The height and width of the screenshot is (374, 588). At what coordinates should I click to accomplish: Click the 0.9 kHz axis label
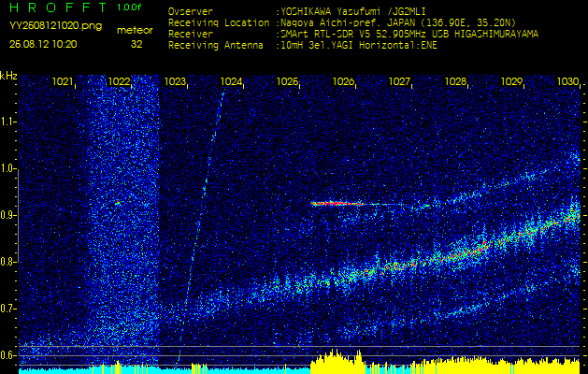point(7,215)
